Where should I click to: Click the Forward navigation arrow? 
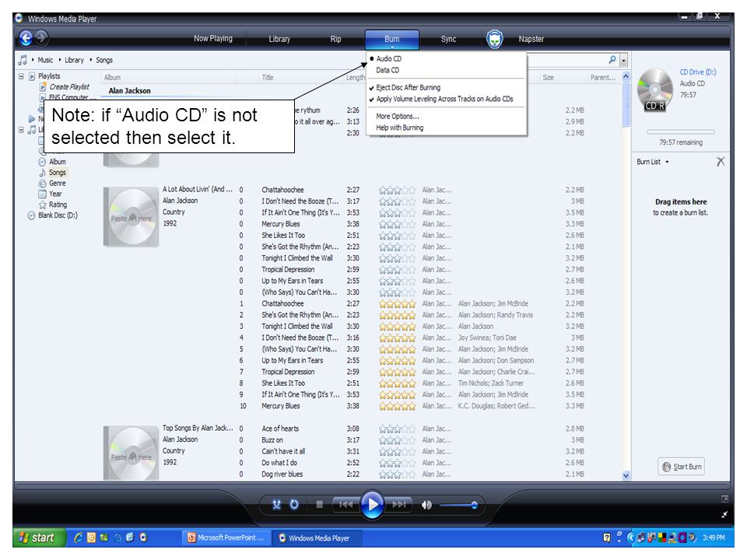coord(42,37)
